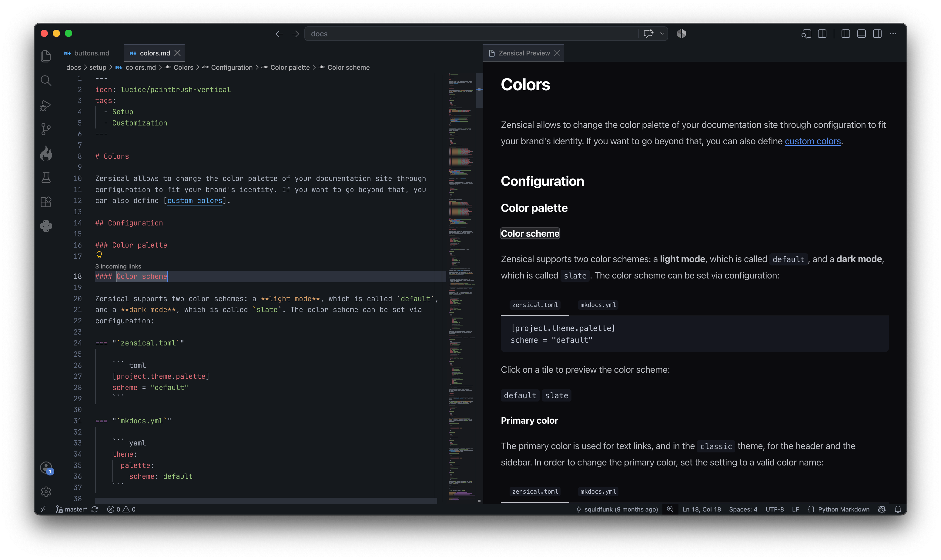Click the Copilot status icon in status bar
941x560 pixels.
pyautogui.click(x=882, y=509)
